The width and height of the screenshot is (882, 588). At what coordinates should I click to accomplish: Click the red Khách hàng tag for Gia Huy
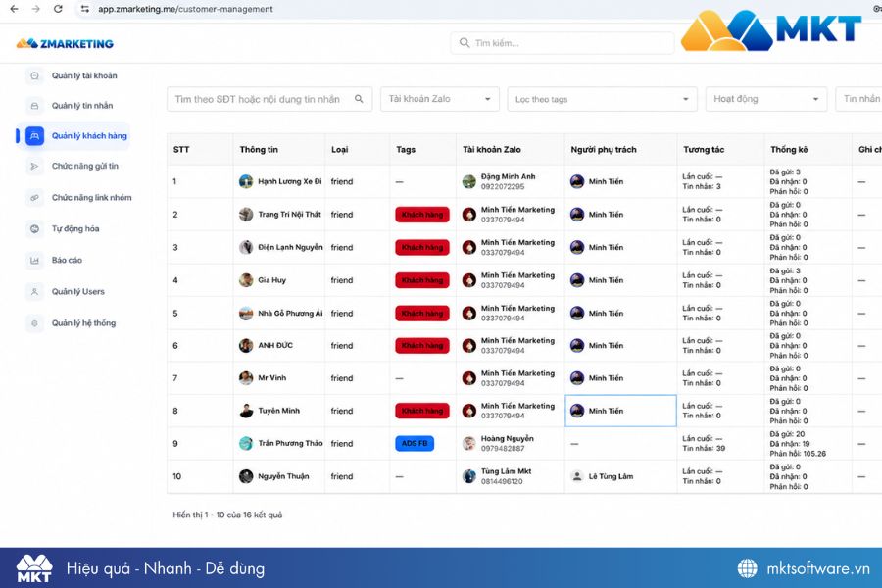pos(421,280)
